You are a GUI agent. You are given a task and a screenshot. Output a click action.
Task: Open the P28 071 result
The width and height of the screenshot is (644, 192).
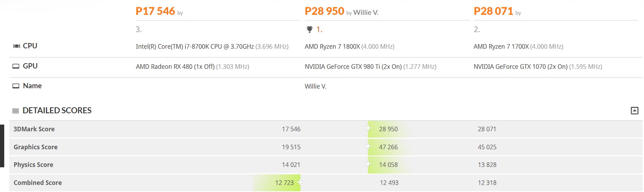(493, 11)
